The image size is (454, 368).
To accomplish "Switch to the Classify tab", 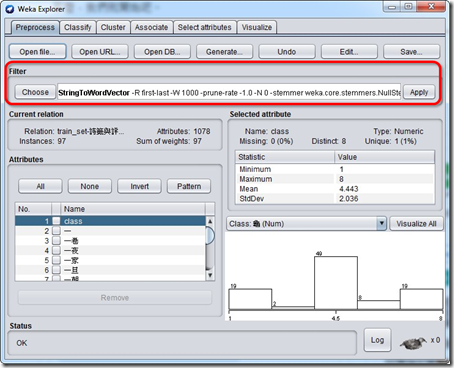I will click(x=78, y=27).
